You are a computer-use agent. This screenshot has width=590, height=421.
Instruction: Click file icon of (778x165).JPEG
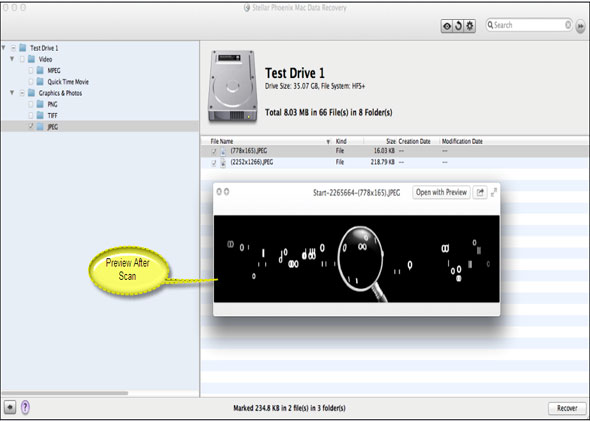(223, 152)
